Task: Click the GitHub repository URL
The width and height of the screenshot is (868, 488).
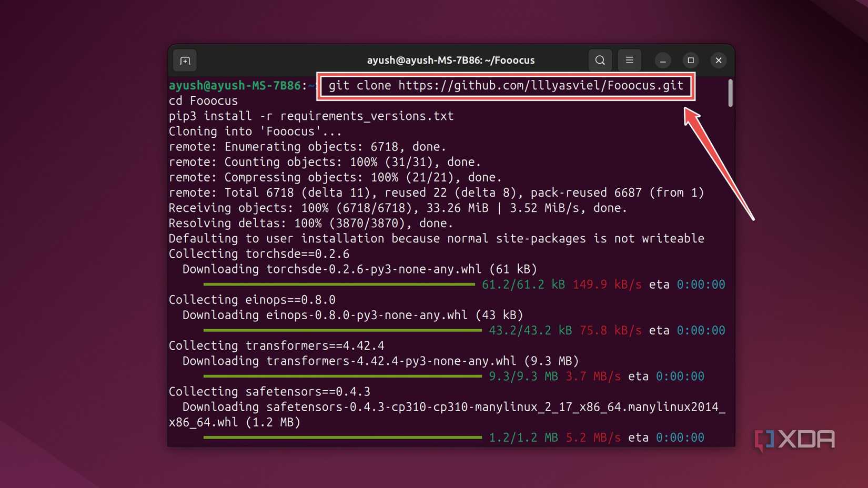Action: click(x=542, y=86)
